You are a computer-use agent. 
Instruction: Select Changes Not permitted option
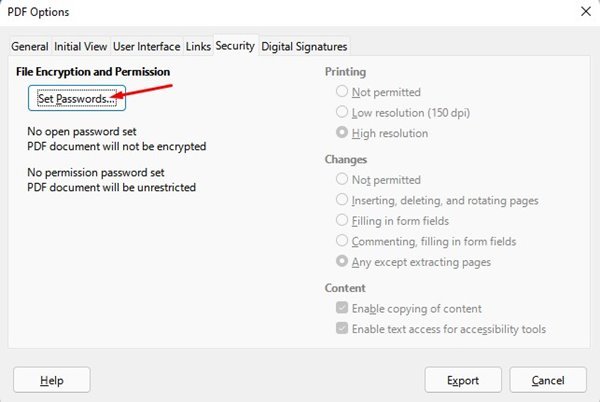pyautogui.click(x=343, y=180)
